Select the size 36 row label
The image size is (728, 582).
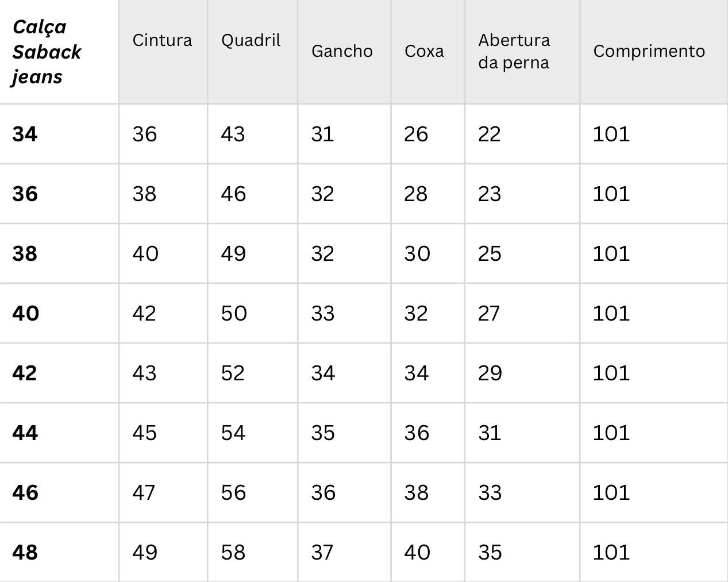click(25, 194)
